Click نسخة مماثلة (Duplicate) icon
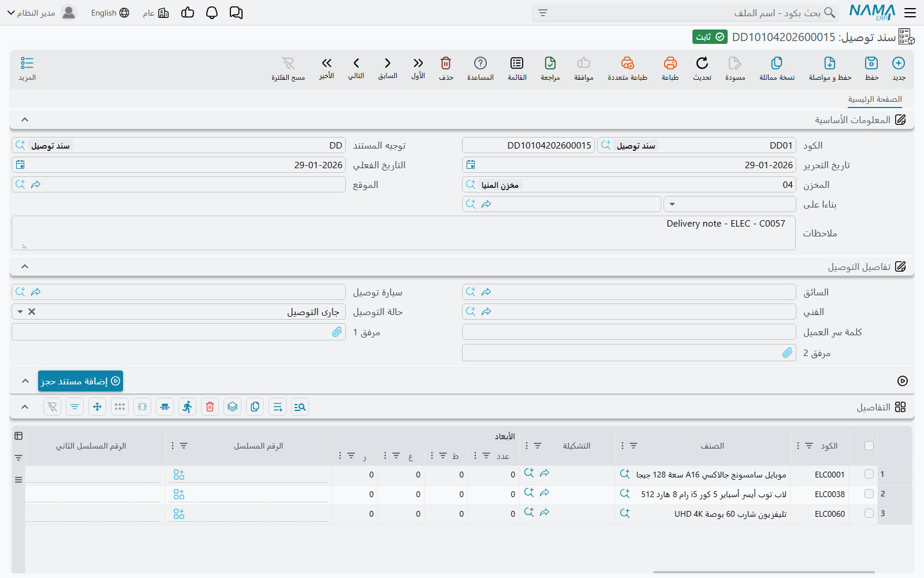 pyautogui.click(x=777, y=63)
